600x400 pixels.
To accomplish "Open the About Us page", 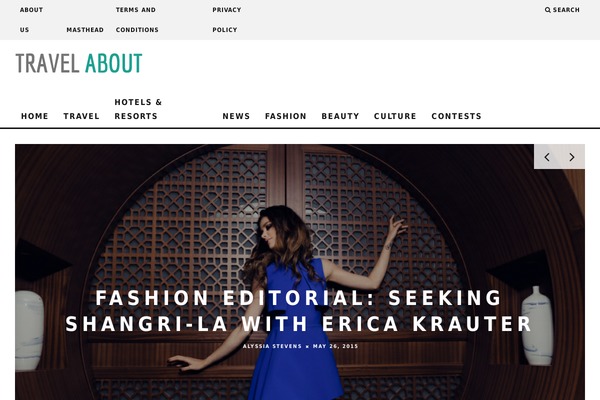I will pos(31,20).
